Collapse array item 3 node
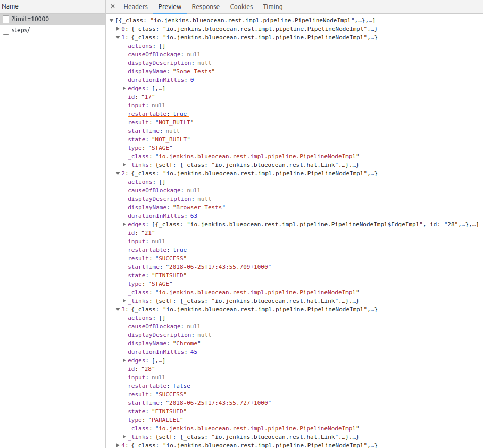Screen dimensions: 483x448 pos(118,309)
